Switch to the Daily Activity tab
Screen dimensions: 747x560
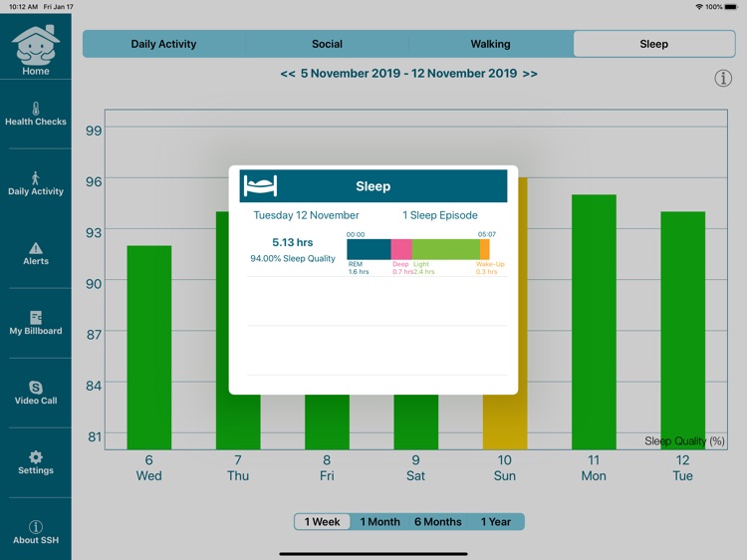[163, 44]
